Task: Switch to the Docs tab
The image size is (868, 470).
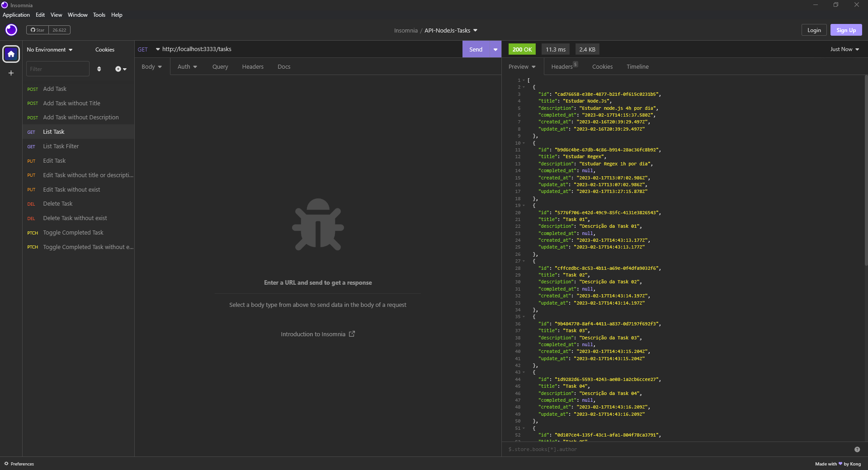Action: coord(284,66)
